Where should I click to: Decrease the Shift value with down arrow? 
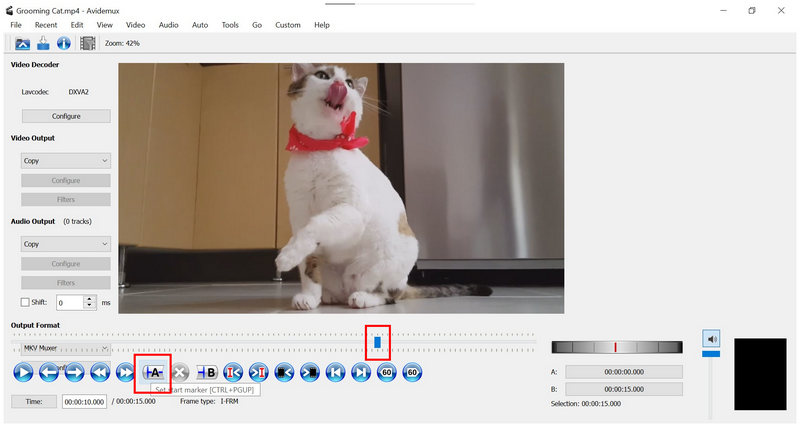[x=90, y=306]
